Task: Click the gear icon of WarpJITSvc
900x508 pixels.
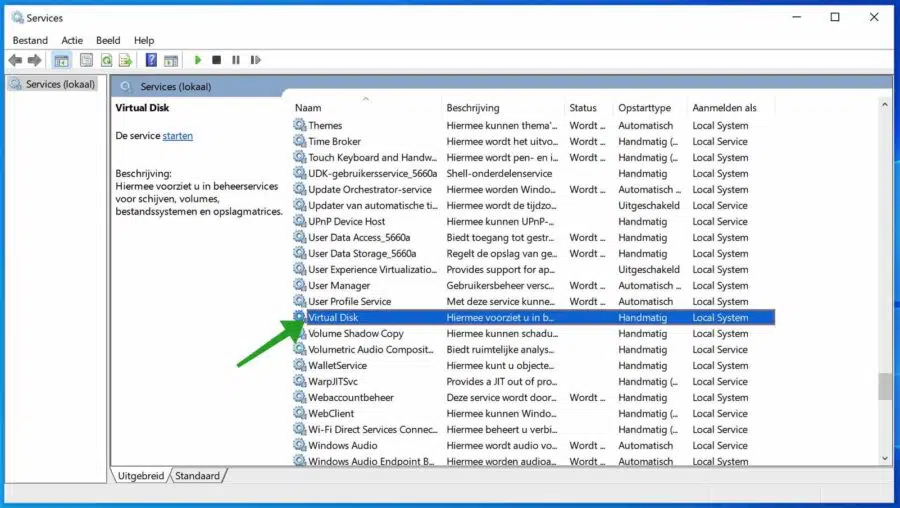Action: (300, 381)
